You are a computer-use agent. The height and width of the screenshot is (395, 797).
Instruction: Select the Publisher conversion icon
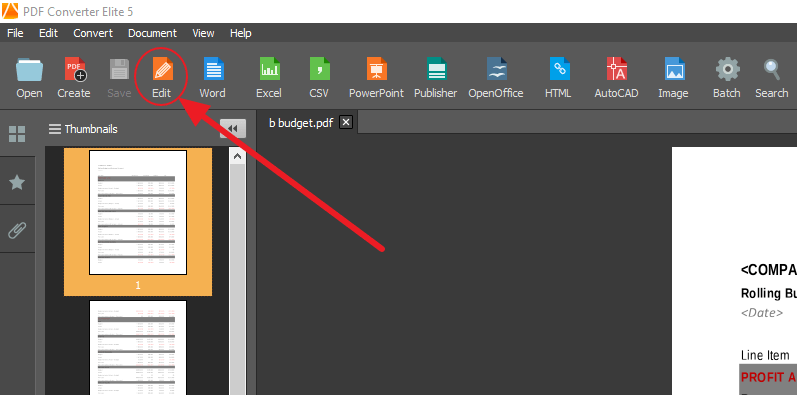pyautogui.click(x=436, y=70)
